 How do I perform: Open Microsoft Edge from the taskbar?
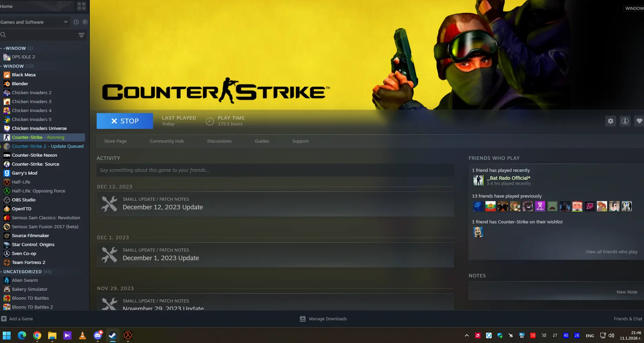tap(22, 335)
